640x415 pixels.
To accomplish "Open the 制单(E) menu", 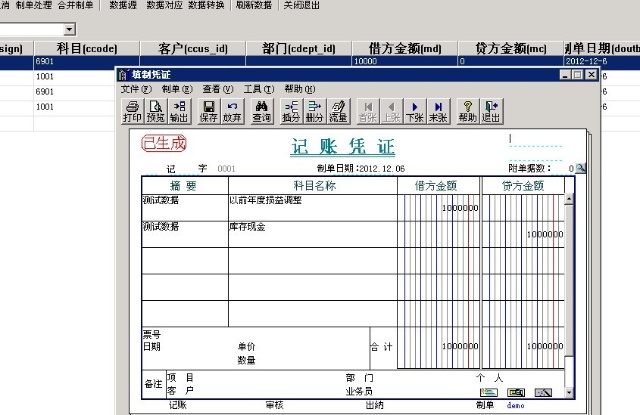I will (177, 89).
